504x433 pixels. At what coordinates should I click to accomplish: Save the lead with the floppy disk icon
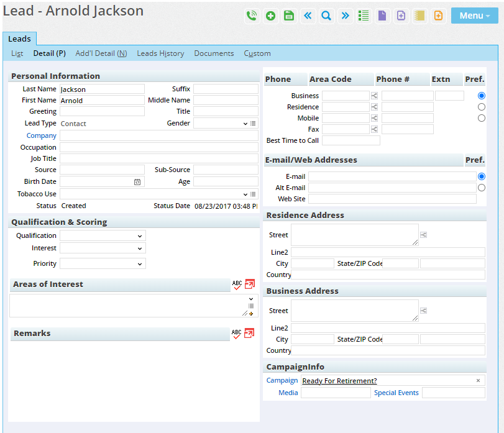(x=289, y=16)
